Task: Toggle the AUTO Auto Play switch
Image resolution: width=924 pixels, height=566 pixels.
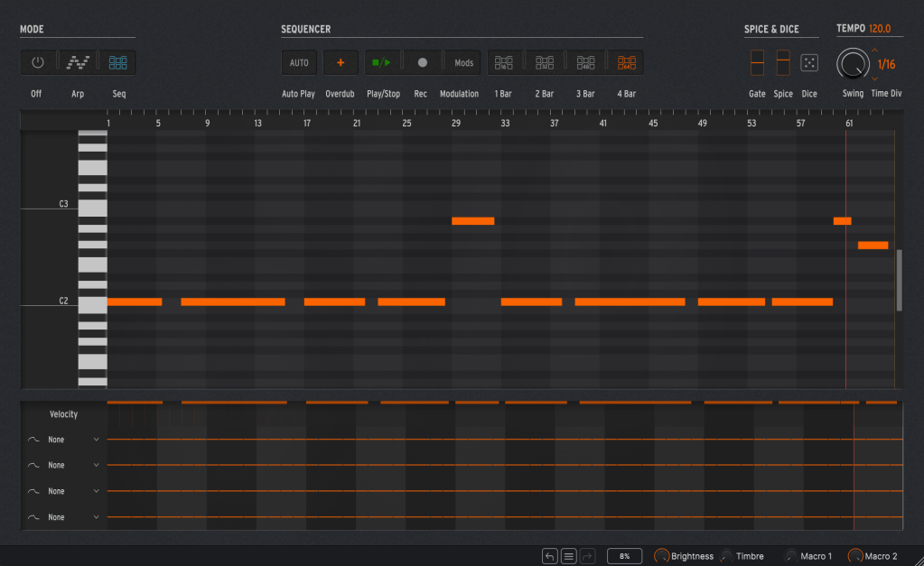Action: [299, 63]
